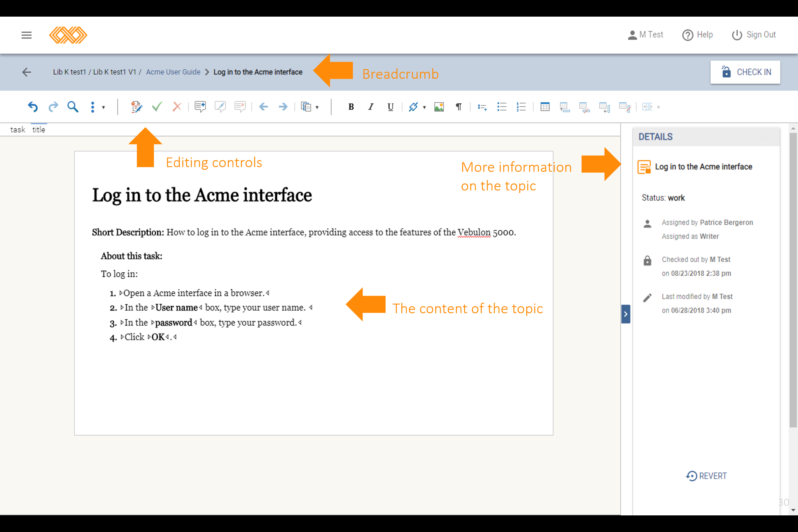Insert a numbered list
798x532 pixels.
click(521, 107)
